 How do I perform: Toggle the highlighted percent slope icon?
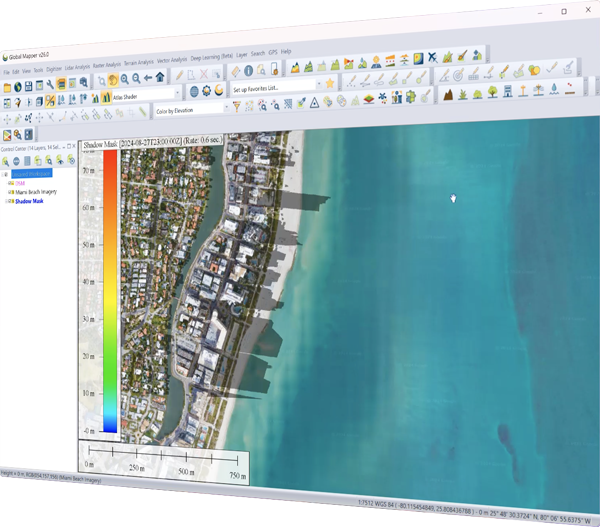point(50,101)
